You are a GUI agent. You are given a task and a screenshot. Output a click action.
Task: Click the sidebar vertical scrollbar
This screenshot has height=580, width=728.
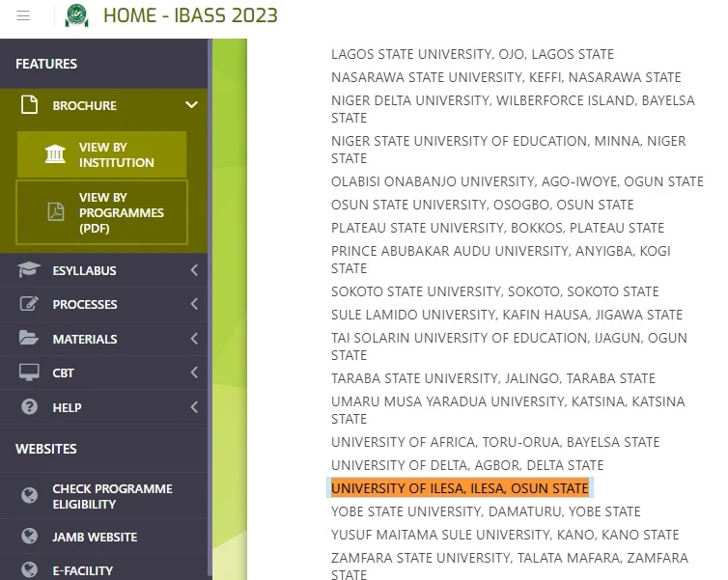pos(210,309)
